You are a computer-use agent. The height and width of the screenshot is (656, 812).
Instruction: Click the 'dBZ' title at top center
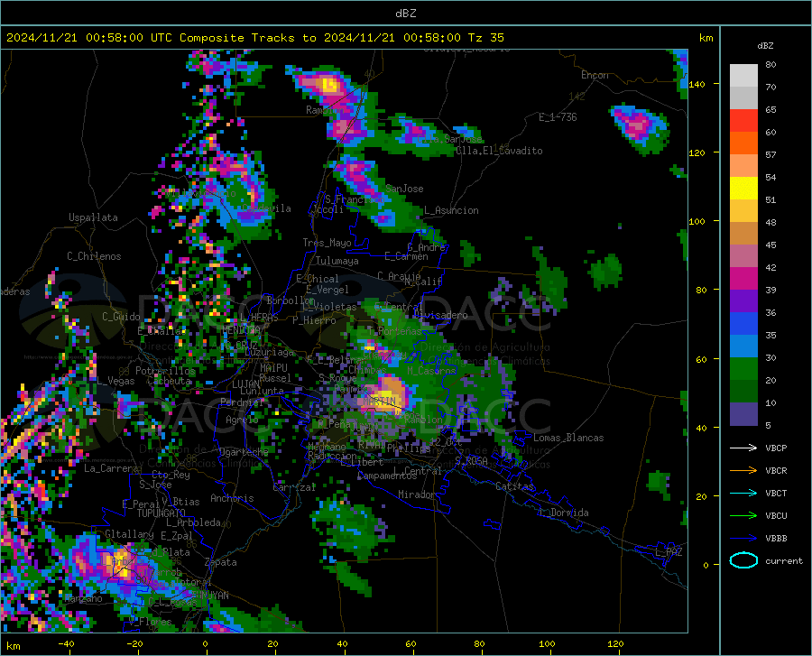click(x=405, y=14)
